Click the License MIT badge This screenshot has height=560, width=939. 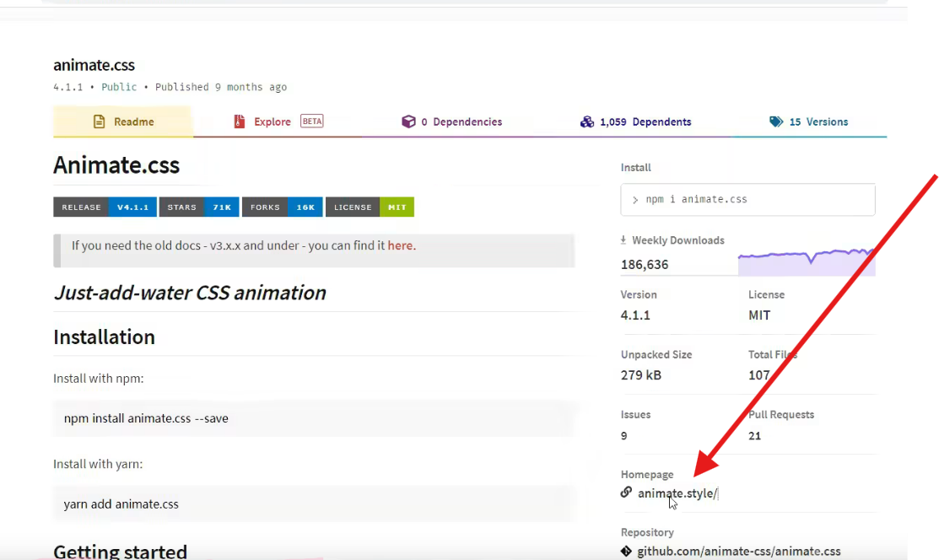click(x=370, y=207)
